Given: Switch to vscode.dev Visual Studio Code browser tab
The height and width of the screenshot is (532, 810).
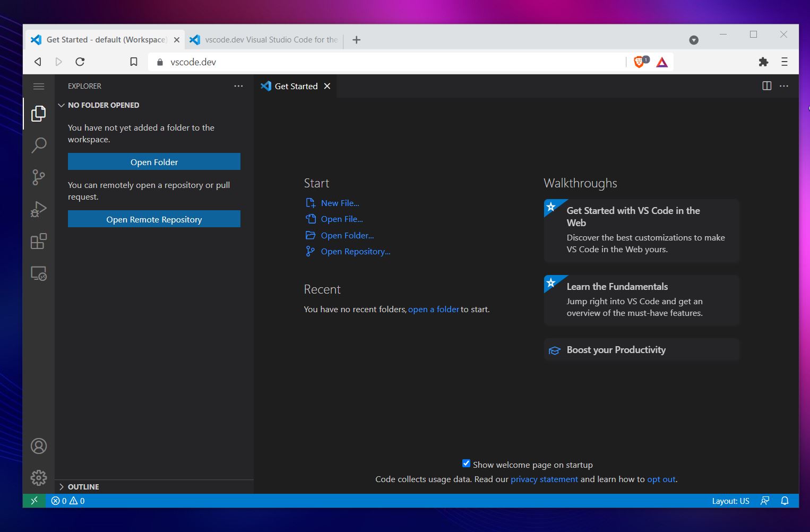Looking at the screenshot, I should click(265, 40).
